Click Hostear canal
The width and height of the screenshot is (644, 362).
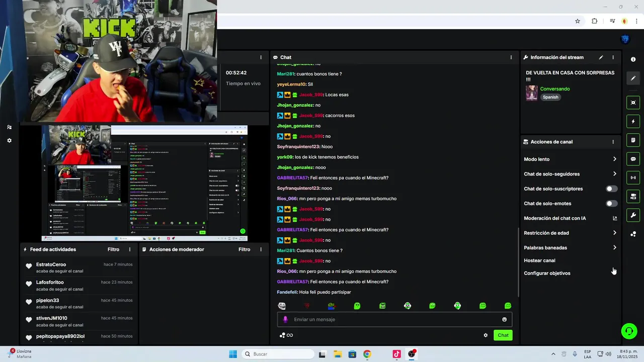click(539, 260)
